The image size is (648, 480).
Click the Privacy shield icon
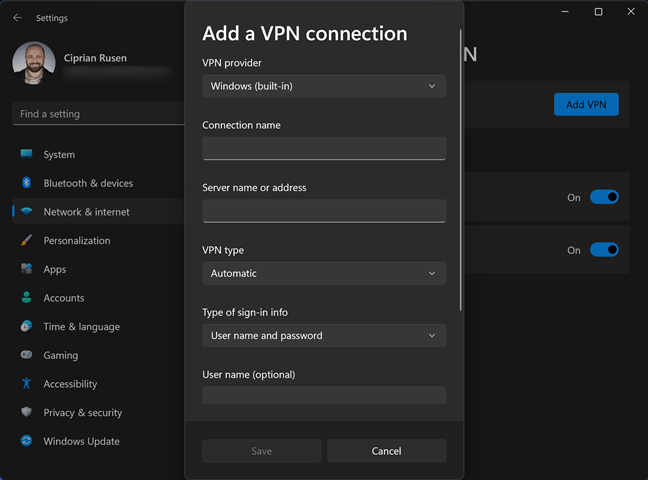coord(26,412)
